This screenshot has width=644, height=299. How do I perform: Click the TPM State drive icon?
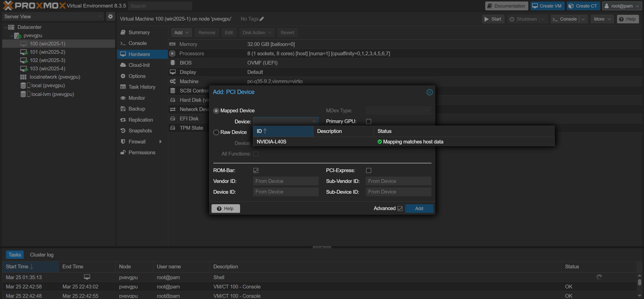point(173,128)
